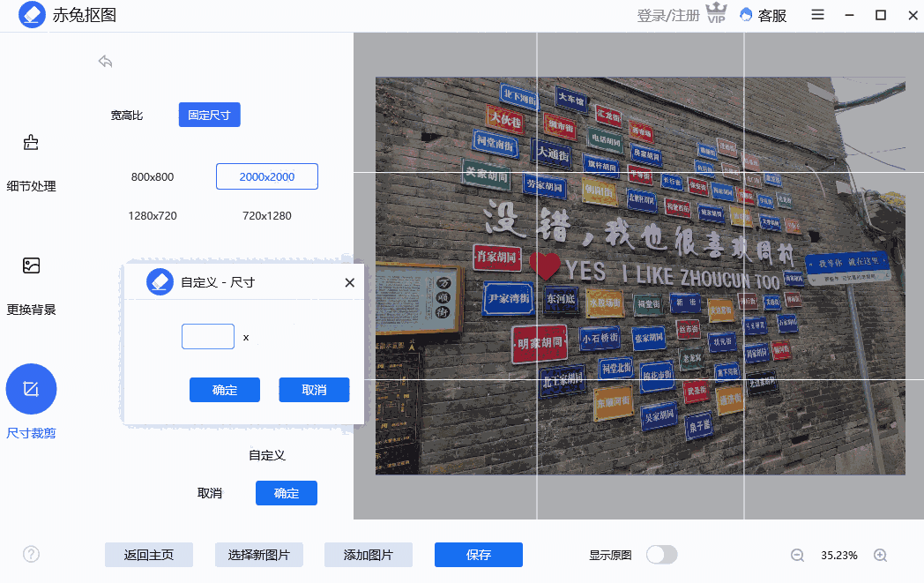Screen dimensions: 924x583
Task: Confirm custom size with 确定
Action: click(x=225, y=390)
